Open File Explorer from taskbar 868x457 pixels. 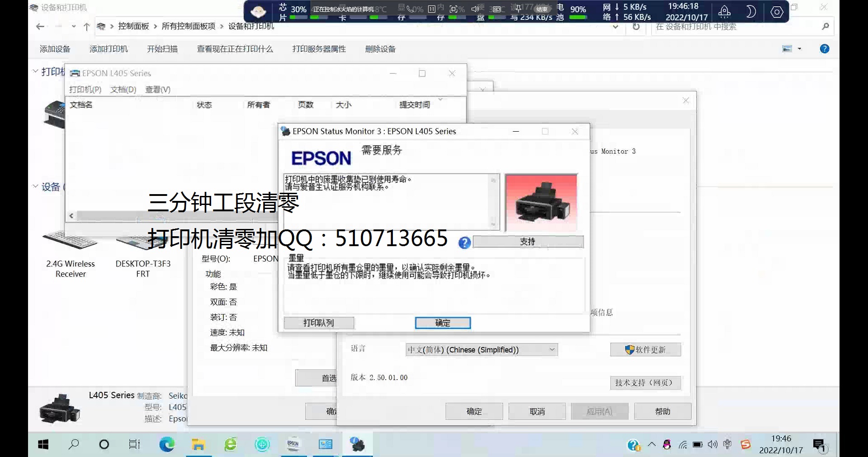pos(198,445)
